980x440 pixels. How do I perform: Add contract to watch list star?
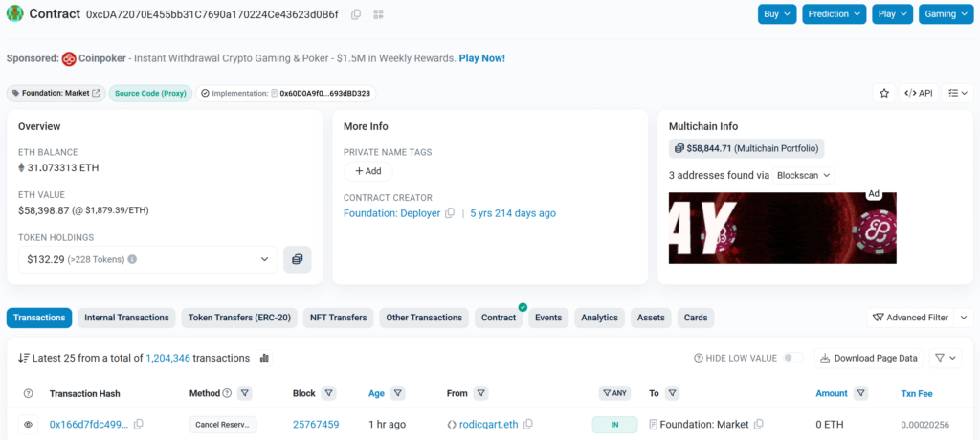tap(883, 93)
